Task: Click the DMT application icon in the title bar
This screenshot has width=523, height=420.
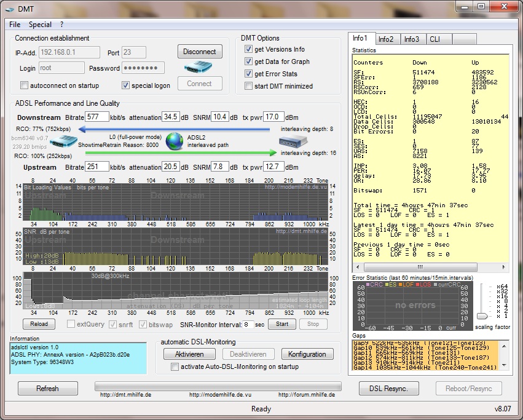Action: (x=9, y=8)
